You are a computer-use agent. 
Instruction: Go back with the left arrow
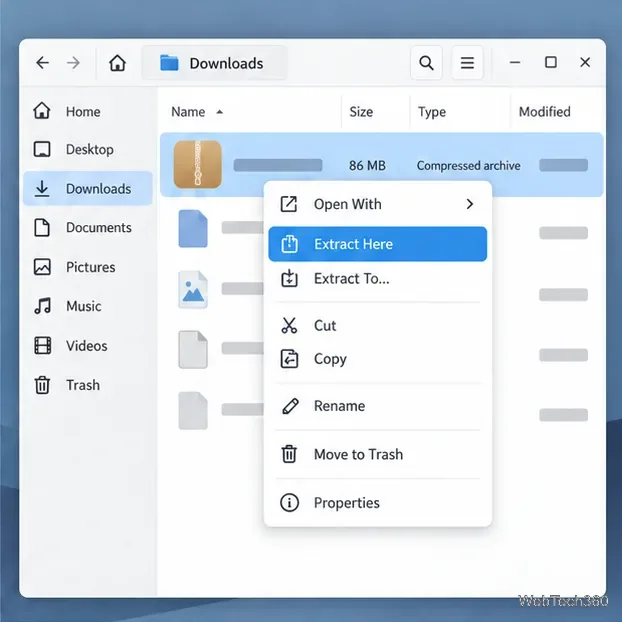pos(42,63)
